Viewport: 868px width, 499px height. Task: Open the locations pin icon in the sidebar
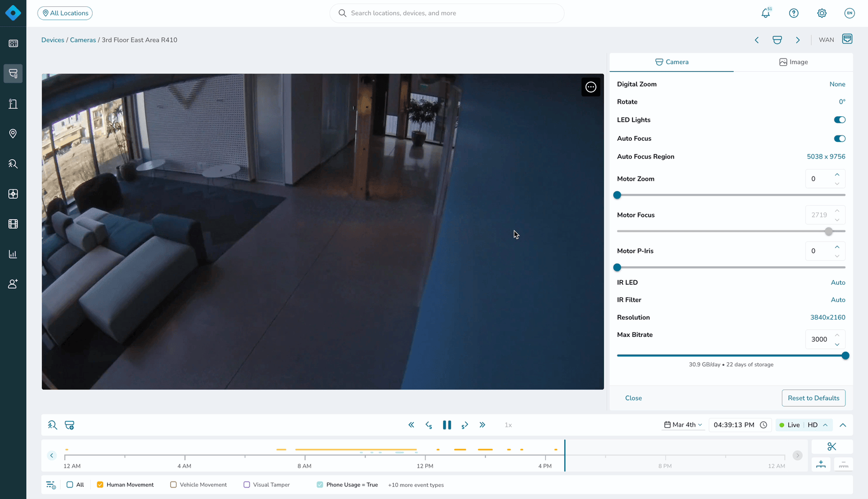(x=13, y=134)
